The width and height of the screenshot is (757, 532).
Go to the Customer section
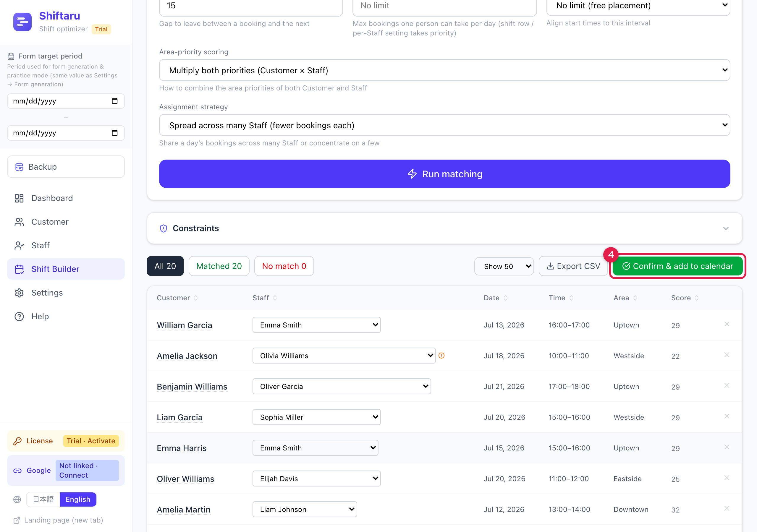66,222
